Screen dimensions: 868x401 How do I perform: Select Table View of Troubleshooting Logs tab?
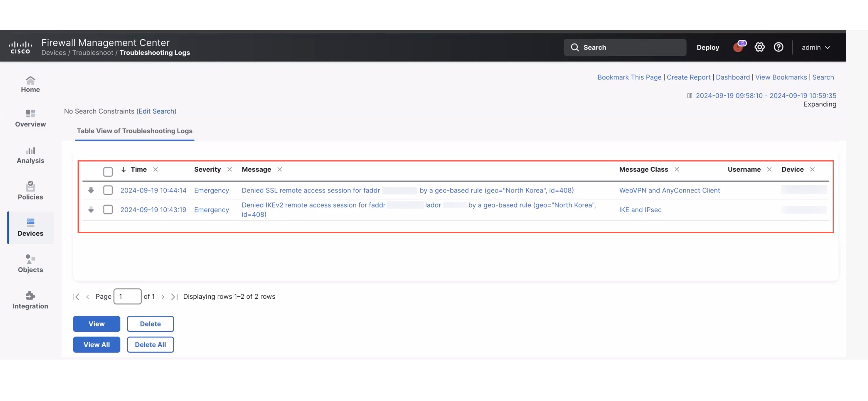[x=135, y=131]
